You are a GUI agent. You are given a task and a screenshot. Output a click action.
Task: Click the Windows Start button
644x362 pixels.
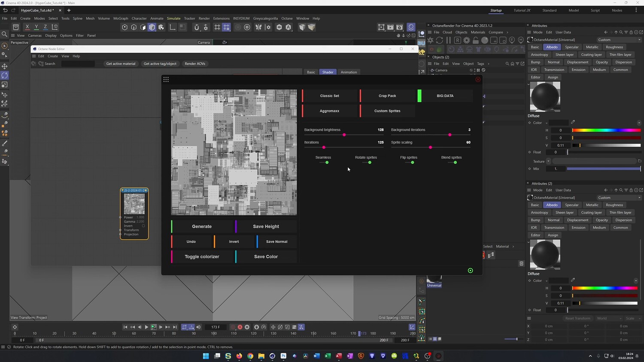206,356
